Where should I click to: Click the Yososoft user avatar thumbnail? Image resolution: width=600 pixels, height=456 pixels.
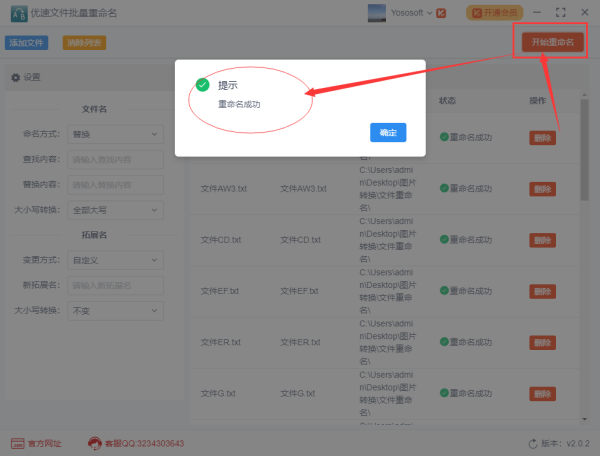pyautogui.click(x=377, y=13)
